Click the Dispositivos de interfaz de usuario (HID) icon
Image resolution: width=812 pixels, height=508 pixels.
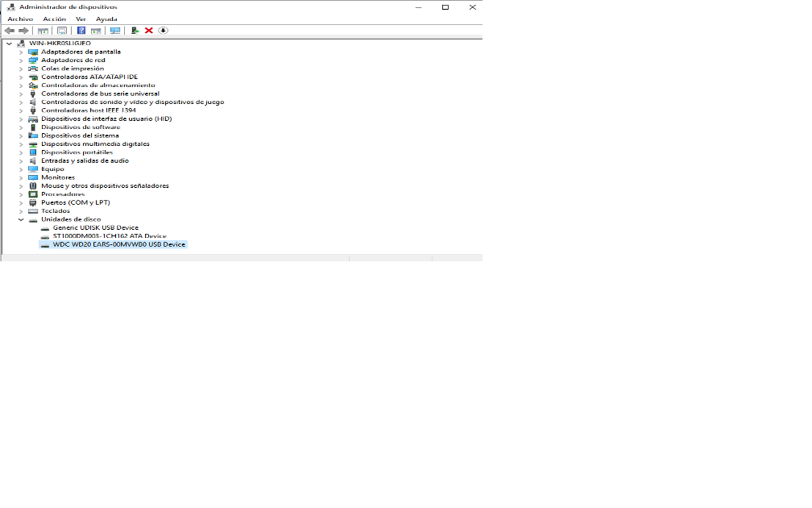click(33, 119)
